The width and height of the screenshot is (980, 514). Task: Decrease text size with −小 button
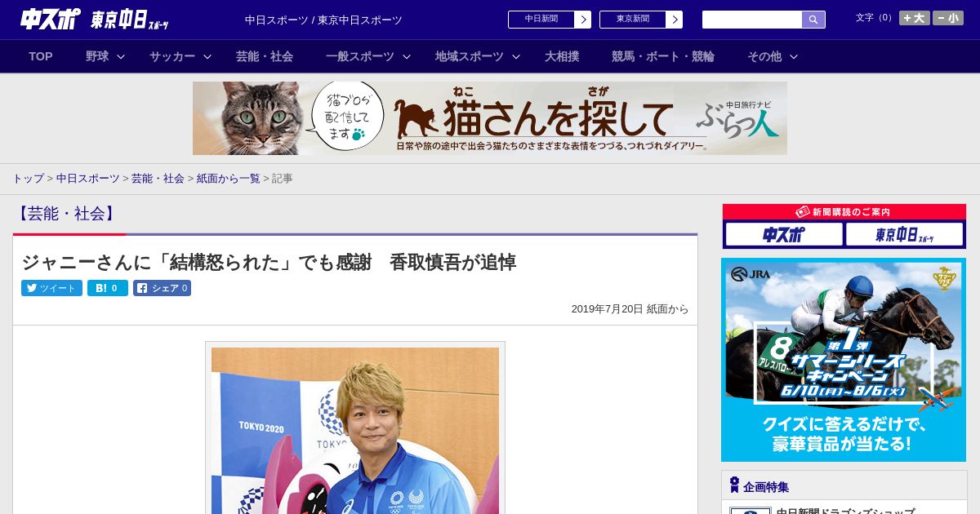pos(948,18)
